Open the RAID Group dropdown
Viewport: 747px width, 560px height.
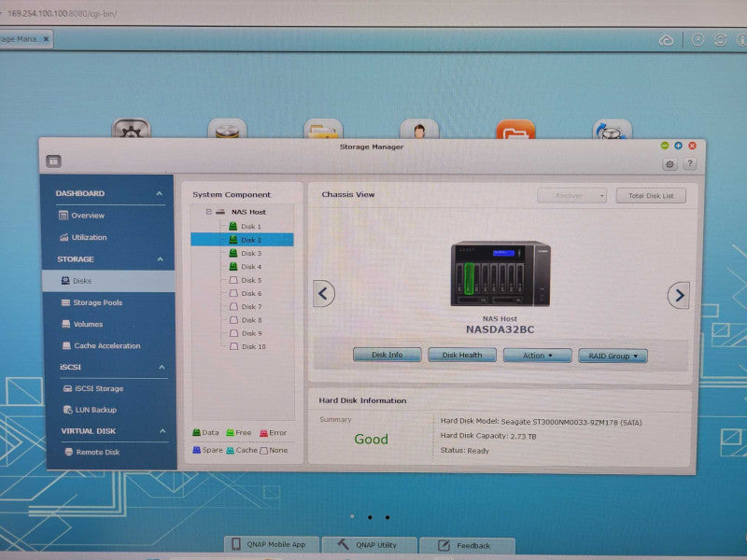[613, 356]
